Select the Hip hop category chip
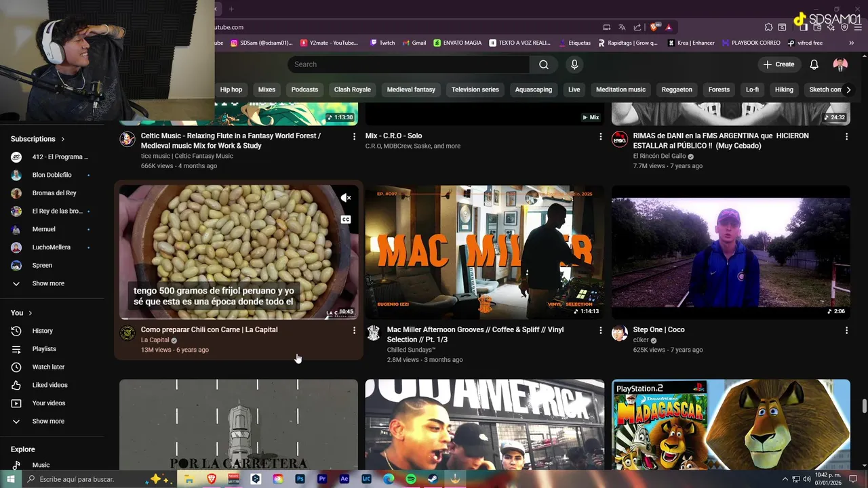 coord(231,89)
